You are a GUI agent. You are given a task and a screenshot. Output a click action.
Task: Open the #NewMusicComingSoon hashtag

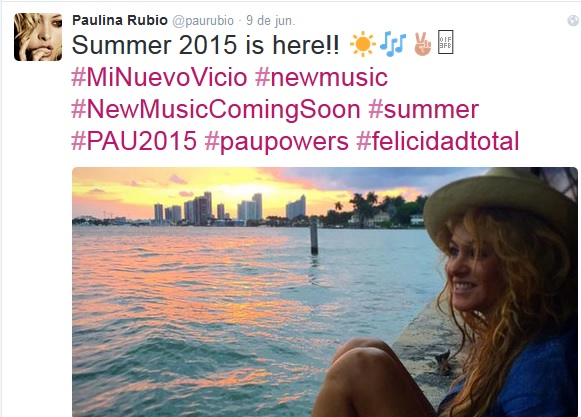click(x=216, y=110)
